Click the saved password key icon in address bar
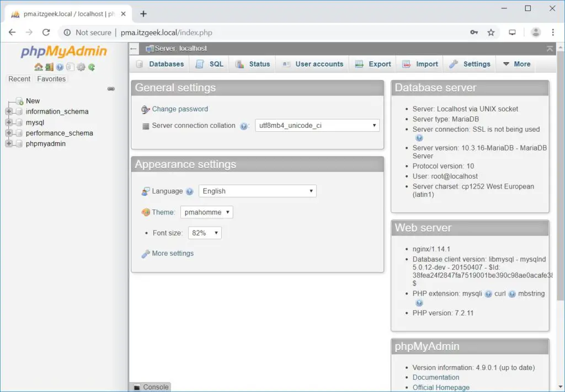565x392 pixels. [474, 33]
